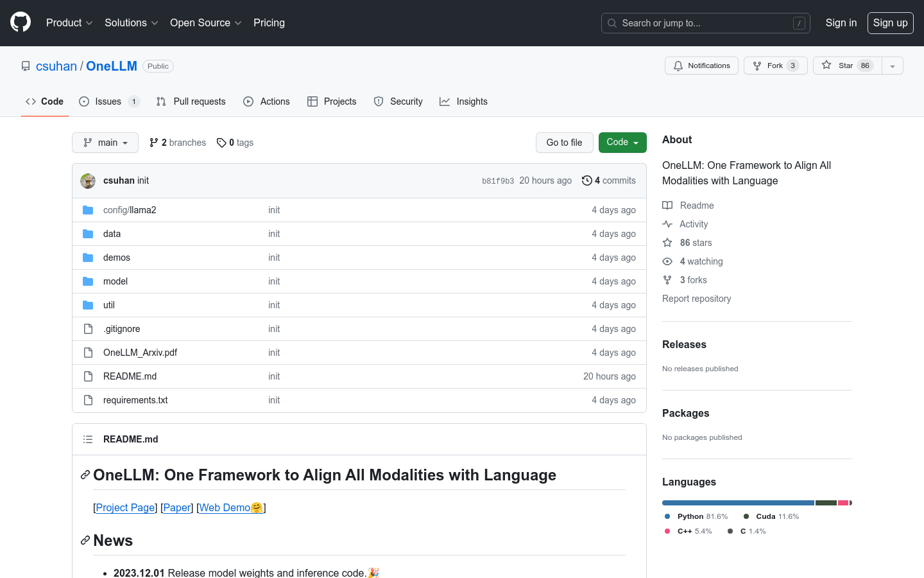This screenshot has height=578, width=924.
Task: Click the folder icon beside demos
Action: click(88, 258)
